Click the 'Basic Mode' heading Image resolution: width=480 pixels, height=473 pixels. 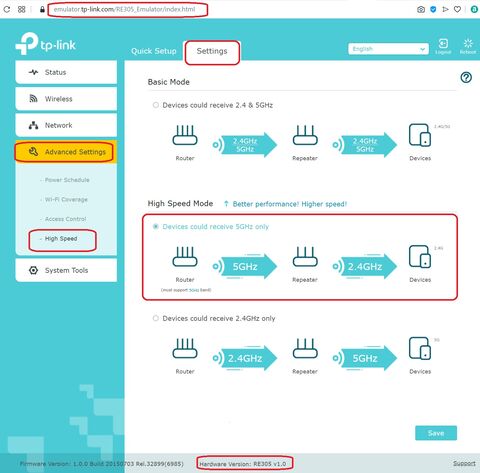tap(169, 82)
